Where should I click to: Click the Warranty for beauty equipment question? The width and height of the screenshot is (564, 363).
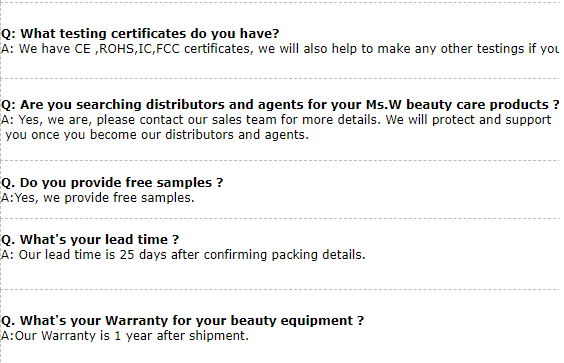click(x=182, y=321)
